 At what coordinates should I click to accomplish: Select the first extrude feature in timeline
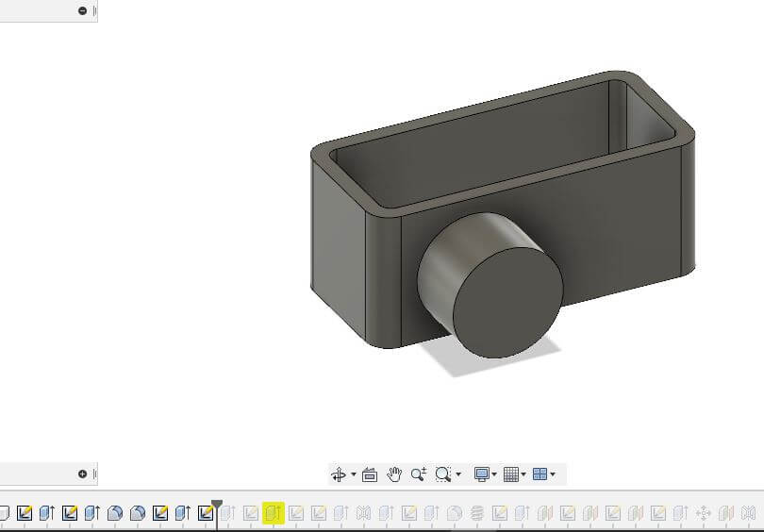click(x=47, y=513)
